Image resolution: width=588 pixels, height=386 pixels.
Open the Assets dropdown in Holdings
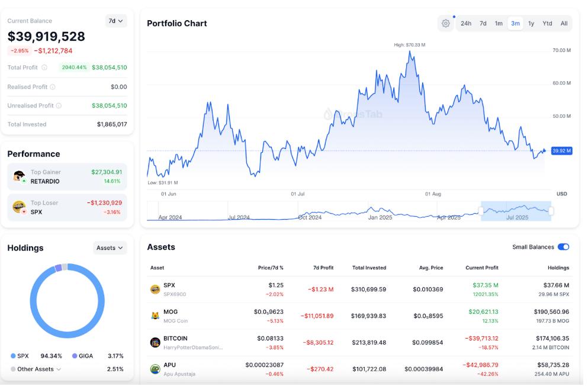coord(110,248)
